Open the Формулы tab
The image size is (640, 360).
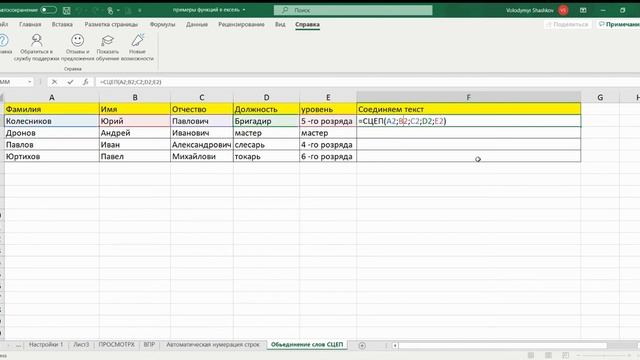pyautogui.click(x=162, y=24)
